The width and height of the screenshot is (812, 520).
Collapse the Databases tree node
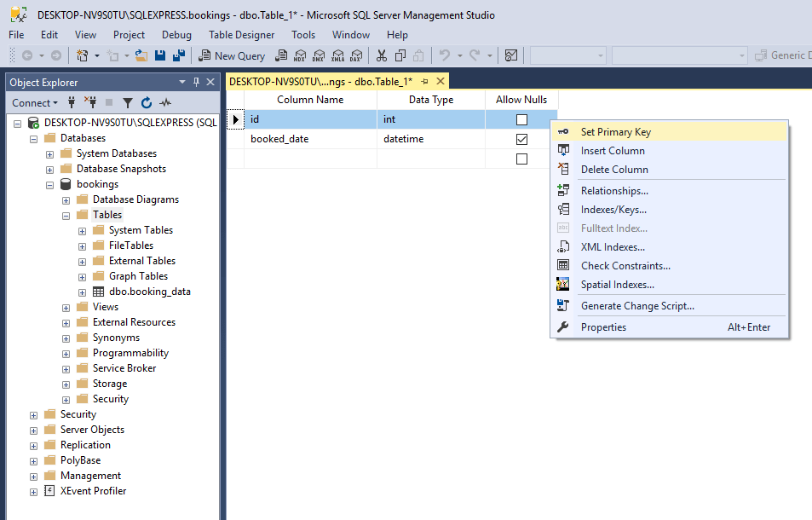(34, 139)
